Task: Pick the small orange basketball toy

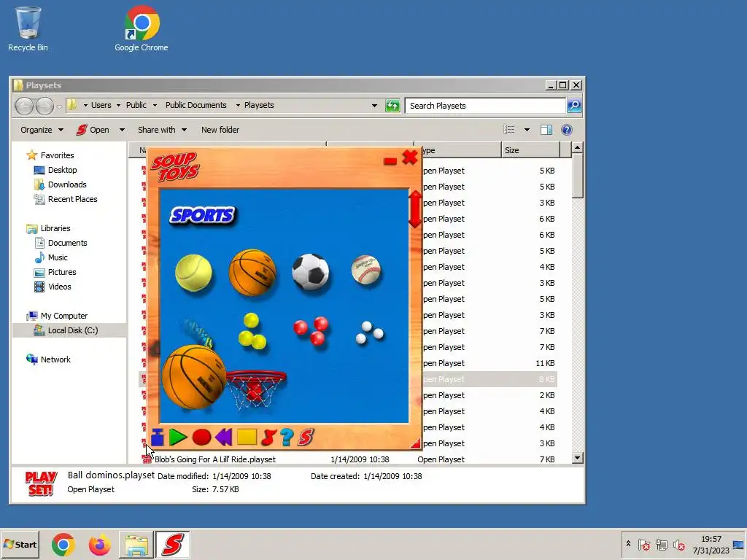Action: [252, 273]
